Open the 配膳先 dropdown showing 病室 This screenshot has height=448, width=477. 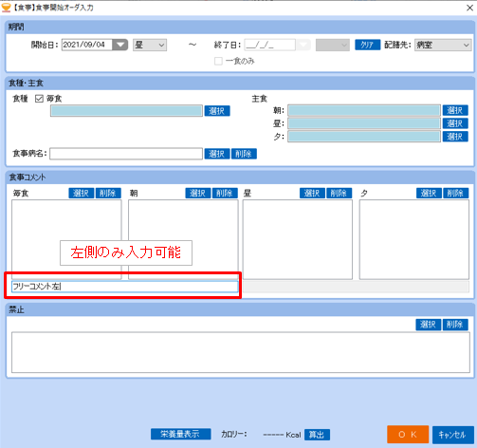[x=443, y=45]
